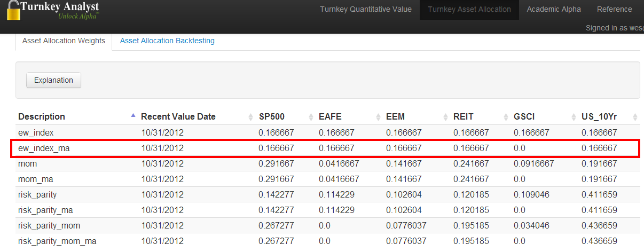Click risk_parity_mom GSCI value 0.034046
The image size is (644, 252).
[x=531, y=225]
